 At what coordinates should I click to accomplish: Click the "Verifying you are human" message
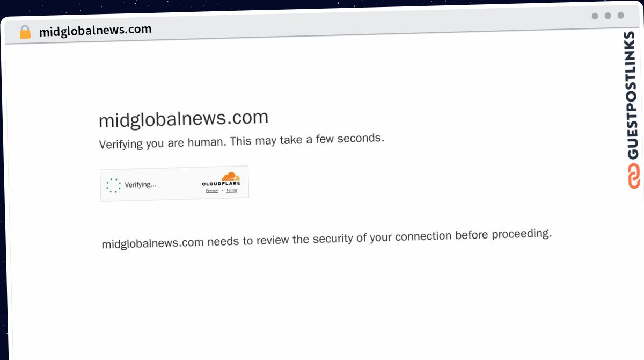coord(241,141)
